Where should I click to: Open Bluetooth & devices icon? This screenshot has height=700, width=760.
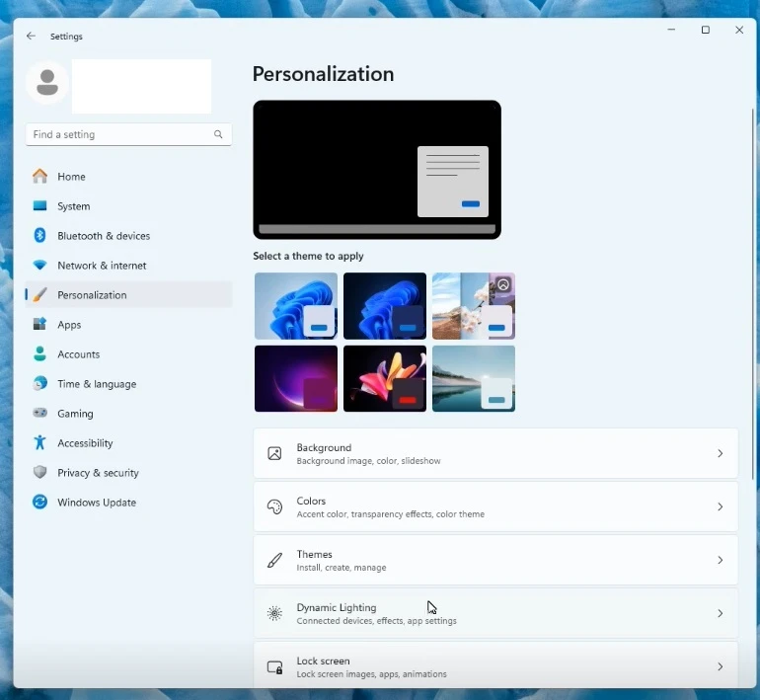pyautogui.click(x=39, y=236)
